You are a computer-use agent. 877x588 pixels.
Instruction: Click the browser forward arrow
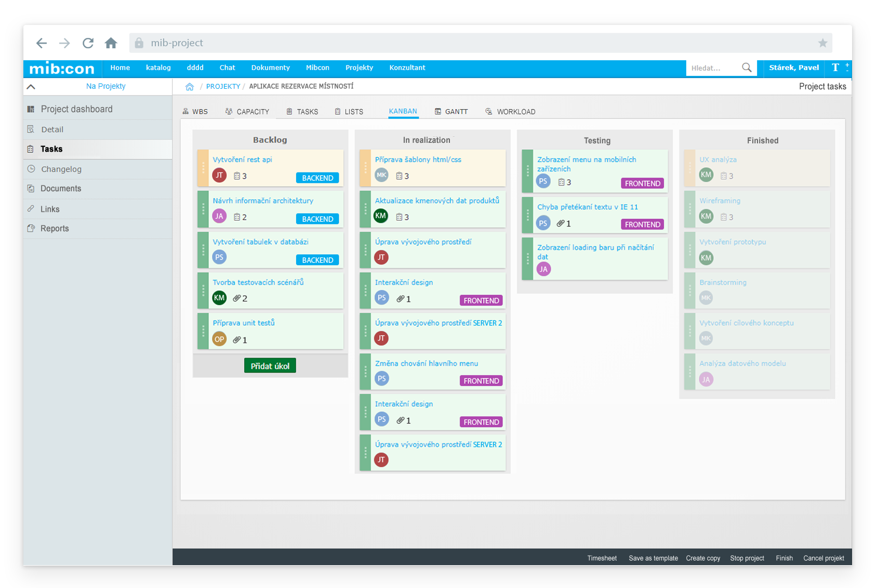(64, 43)
